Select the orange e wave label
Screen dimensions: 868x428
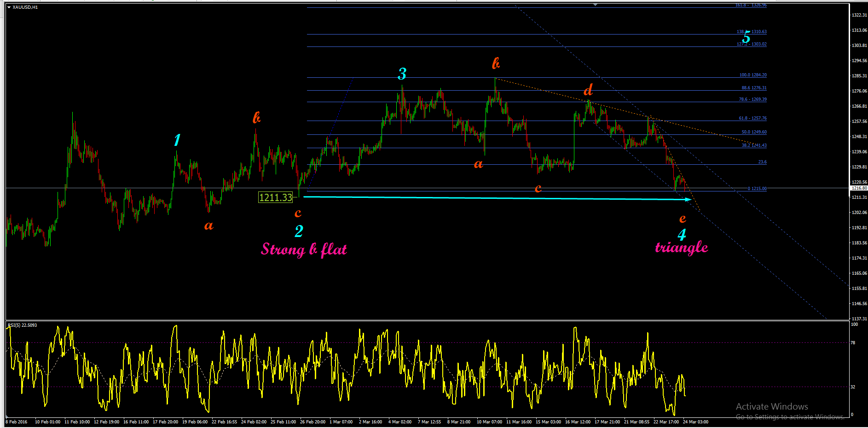[x=683, y=219]
